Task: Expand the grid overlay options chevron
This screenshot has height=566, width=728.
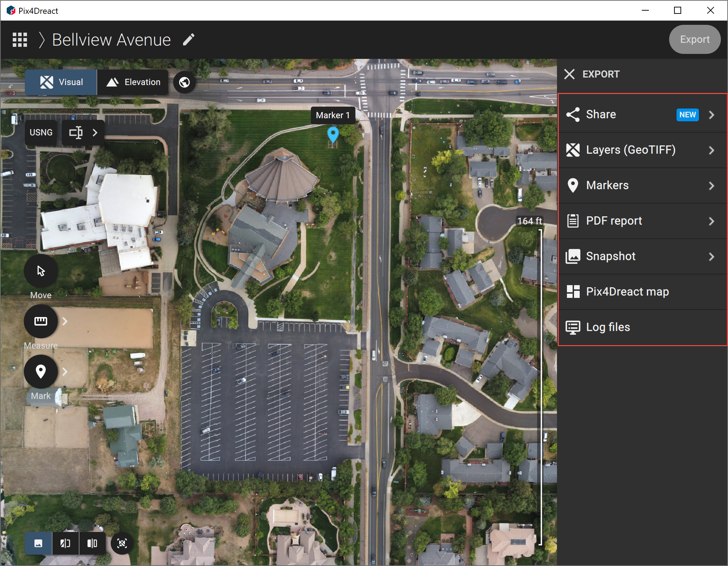Action: click(x=95, y=133)
